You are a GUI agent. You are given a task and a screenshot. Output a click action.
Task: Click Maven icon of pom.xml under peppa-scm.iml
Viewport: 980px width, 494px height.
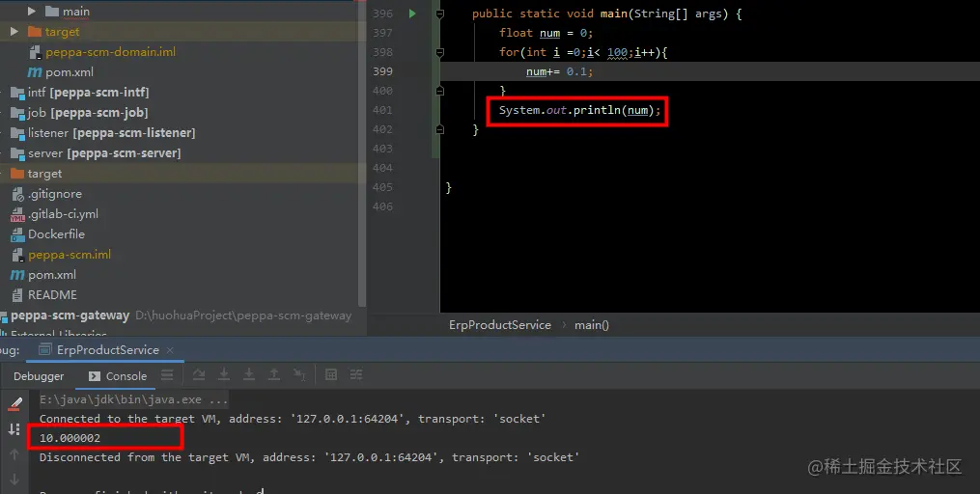(x=17, y=275)
